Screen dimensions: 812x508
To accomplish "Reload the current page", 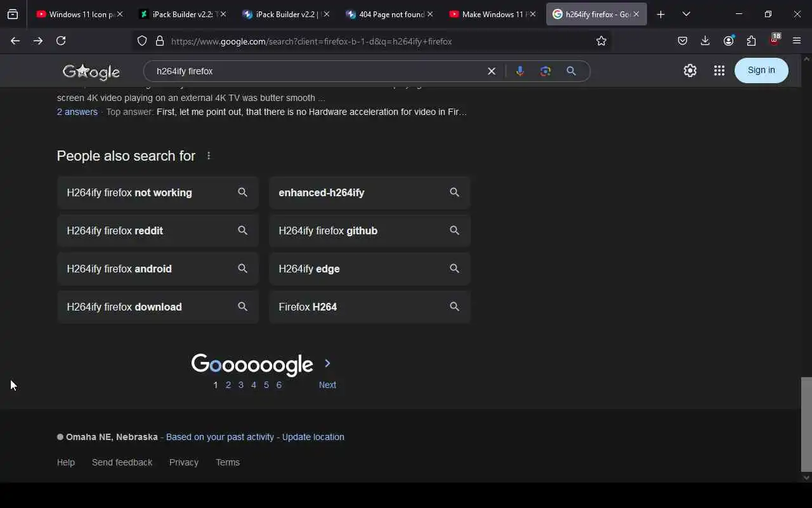I will pos(61,41).
